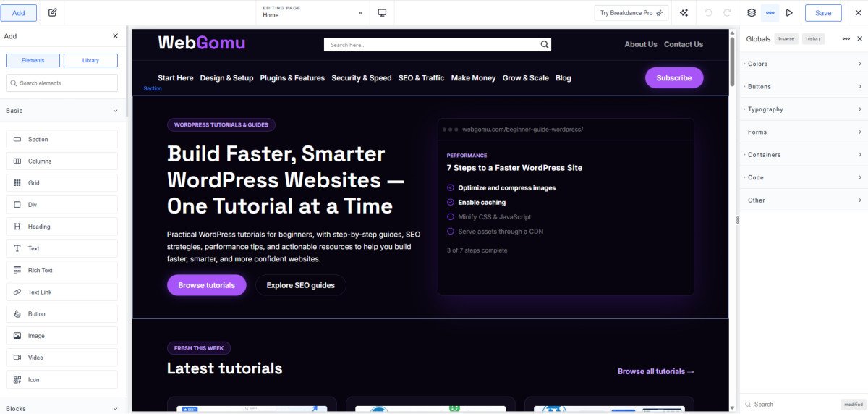Screen dimensions: 868x414
Task: Focus the Globals search field
Action: coord(790,404)
